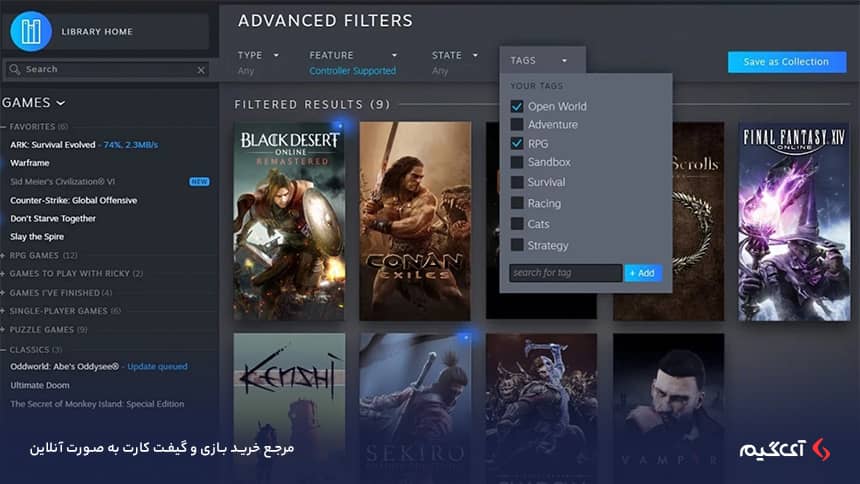Open the Shadow of War orc cover
This screenshot has width=860, height=484.
(541, 408)
